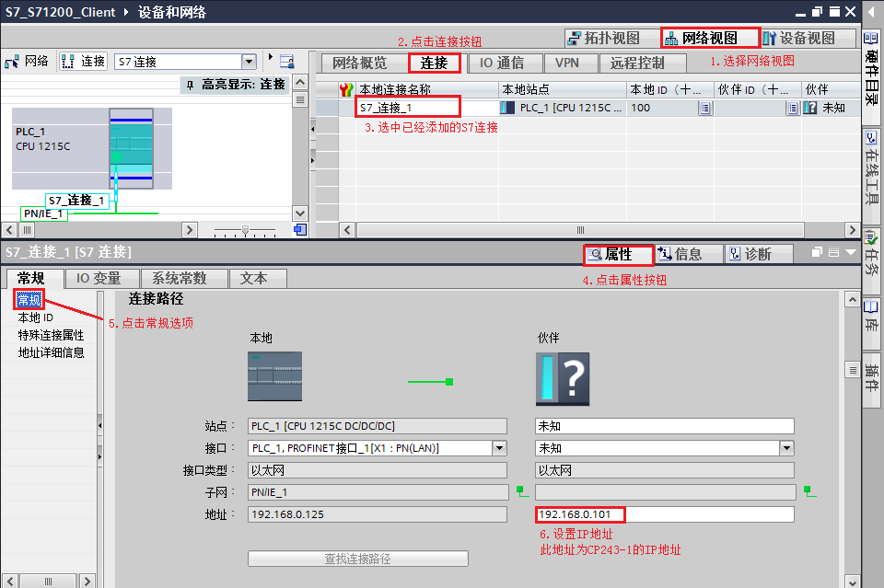Viewport: 884px width, 588px height.
Task: Click the partner IP address field 192.168.0.101
Action: pos(664,514)
